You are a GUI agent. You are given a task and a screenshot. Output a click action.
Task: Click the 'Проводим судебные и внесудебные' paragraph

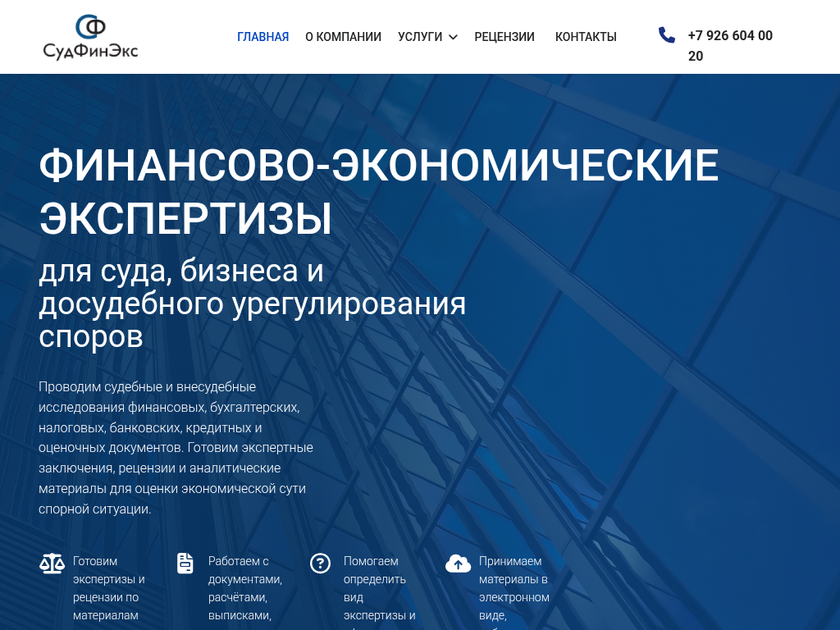coord(176,448)
